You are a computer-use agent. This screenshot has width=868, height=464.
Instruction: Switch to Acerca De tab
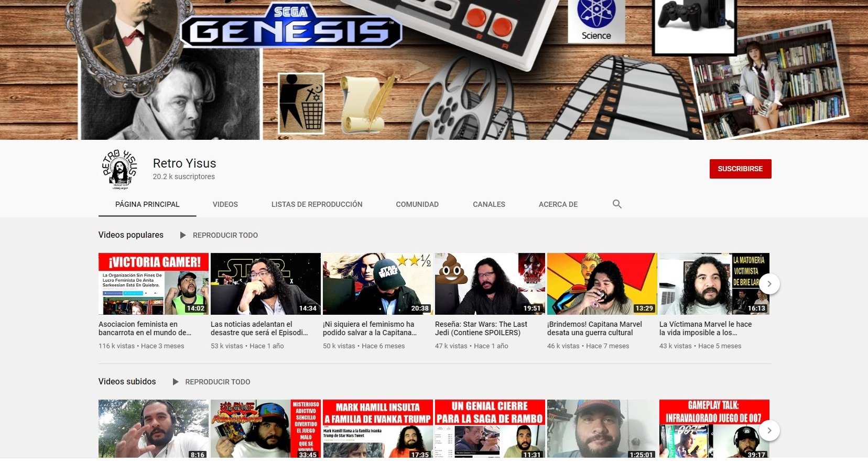coord(558,204)
